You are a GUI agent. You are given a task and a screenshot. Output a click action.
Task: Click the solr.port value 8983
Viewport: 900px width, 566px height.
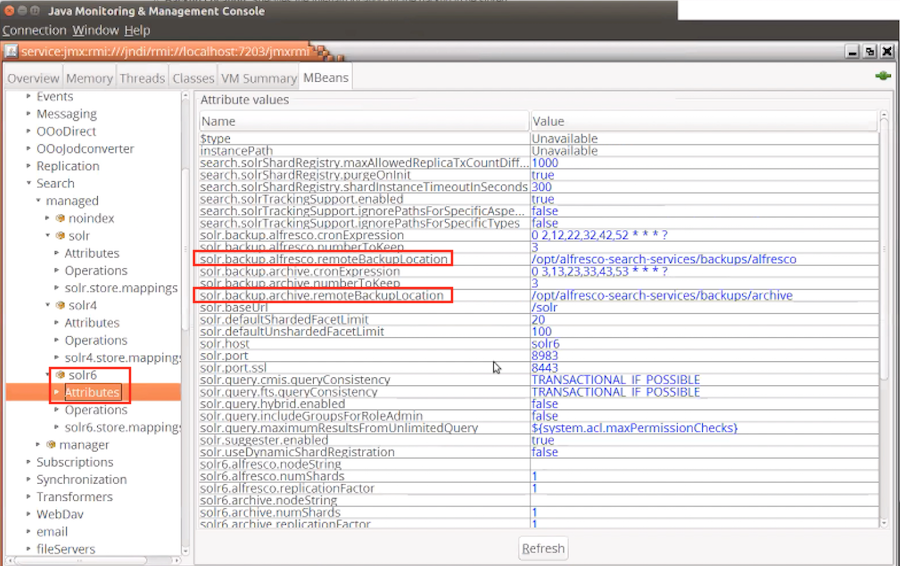point(545,355)
